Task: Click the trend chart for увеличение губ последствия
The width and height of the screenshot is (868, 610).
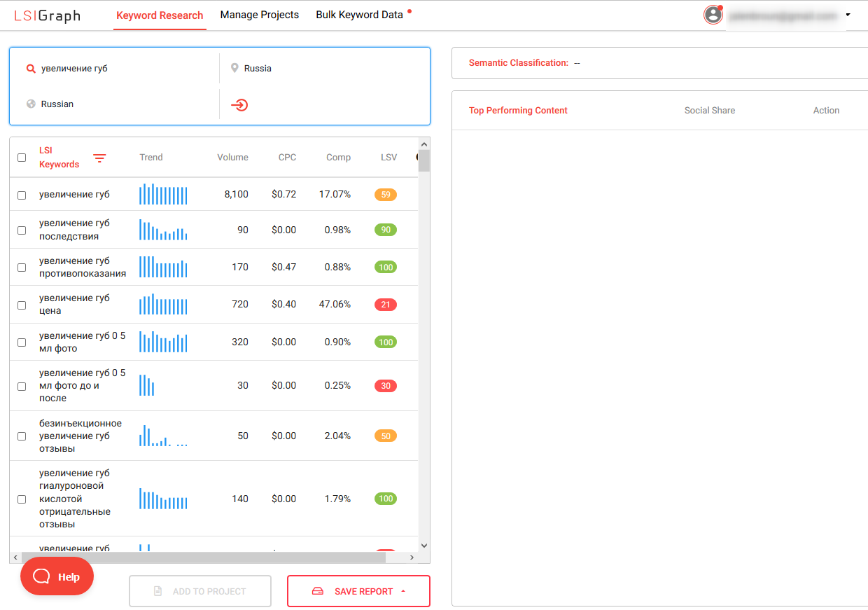Action: 163,230
